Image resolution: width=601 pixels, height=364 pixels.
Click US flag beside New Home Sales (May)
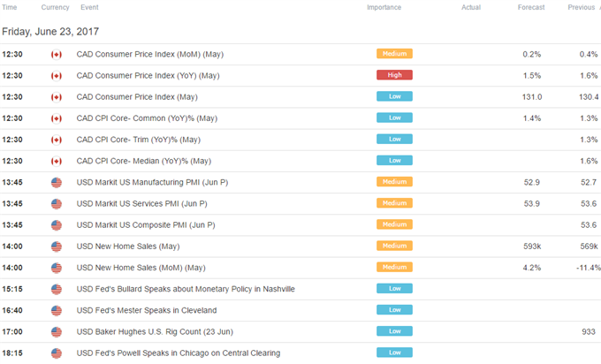click(x=57, y=246)
